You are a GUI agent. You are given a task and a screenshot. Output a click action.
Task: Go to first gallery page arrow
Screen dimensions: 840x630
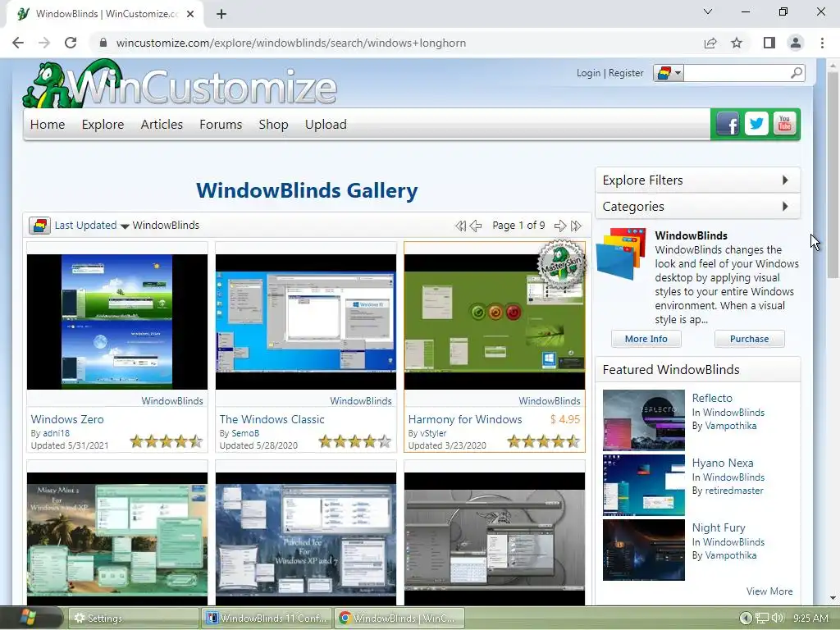pyautogui.click(x=460, y=226)
